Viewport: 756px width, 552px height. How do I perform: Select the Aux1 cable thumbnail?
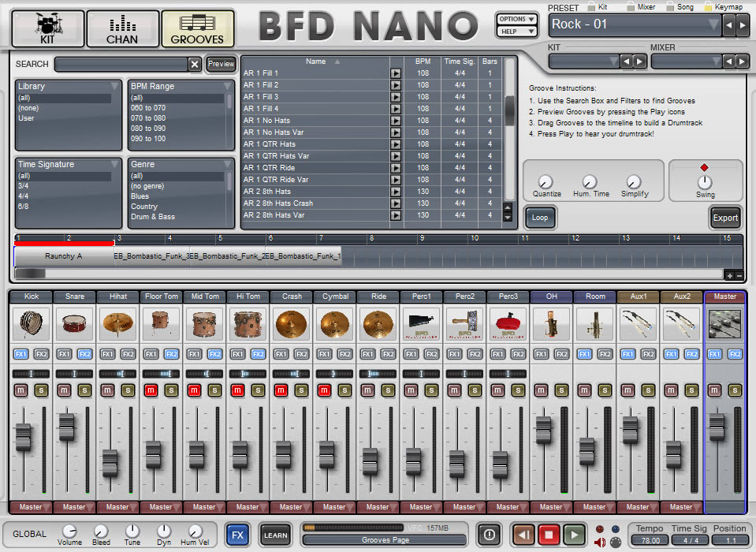[639, 323]
